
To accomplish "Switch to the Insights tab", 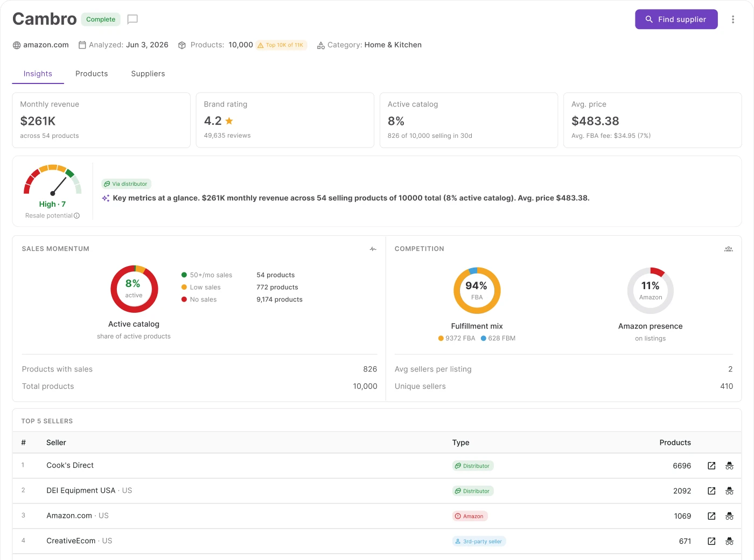I will 38,74.
